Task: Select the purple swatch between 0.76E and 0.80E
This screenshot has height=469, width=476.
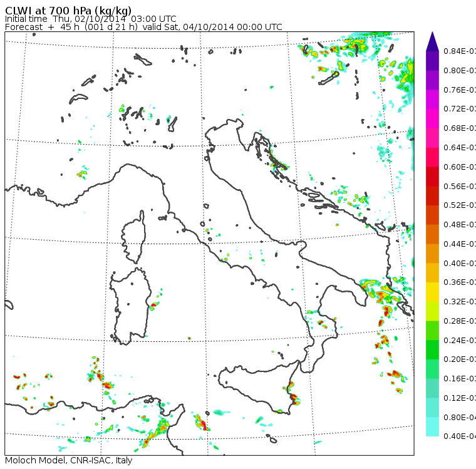Action: (432, 80)
